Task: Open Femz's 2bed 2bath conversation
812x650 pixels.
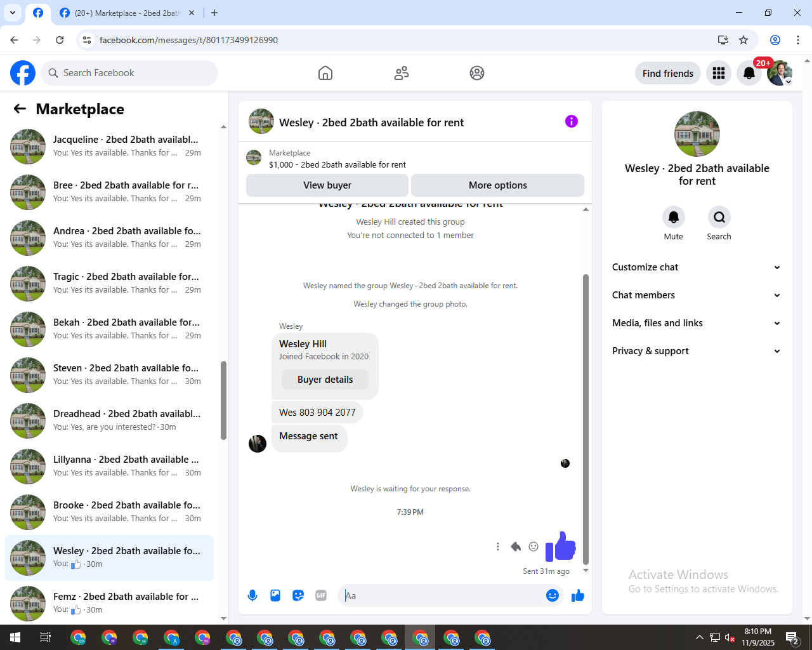Action: 109,603
